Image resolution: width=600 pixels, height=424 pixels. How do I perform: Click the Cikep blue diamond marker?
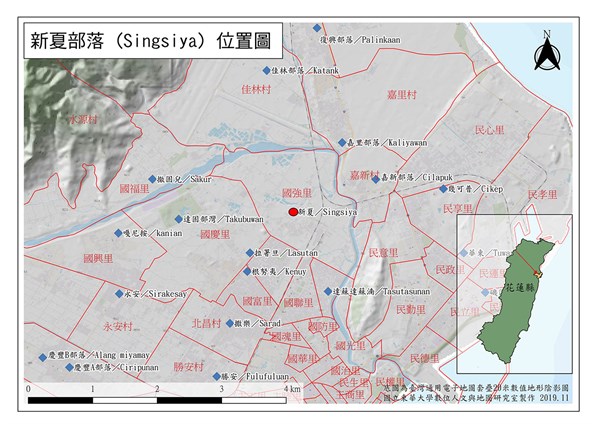click(451, 187)
